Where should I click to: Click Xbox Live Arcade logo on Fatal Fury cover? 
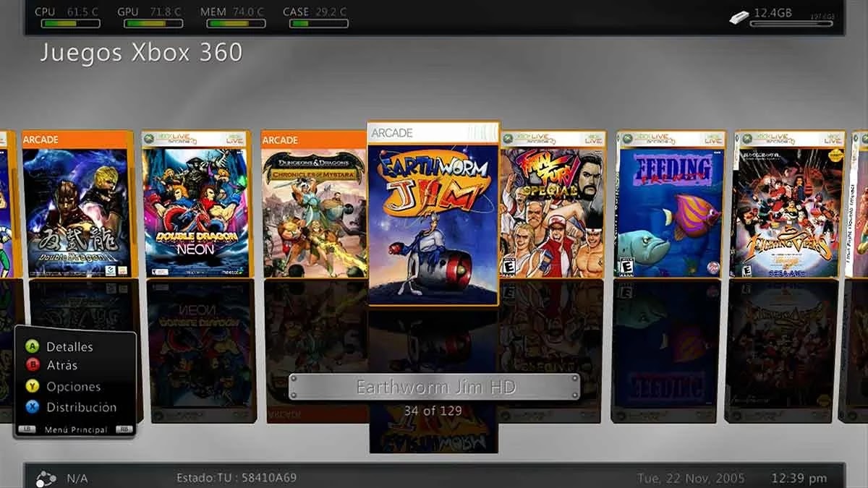point(528,139)
